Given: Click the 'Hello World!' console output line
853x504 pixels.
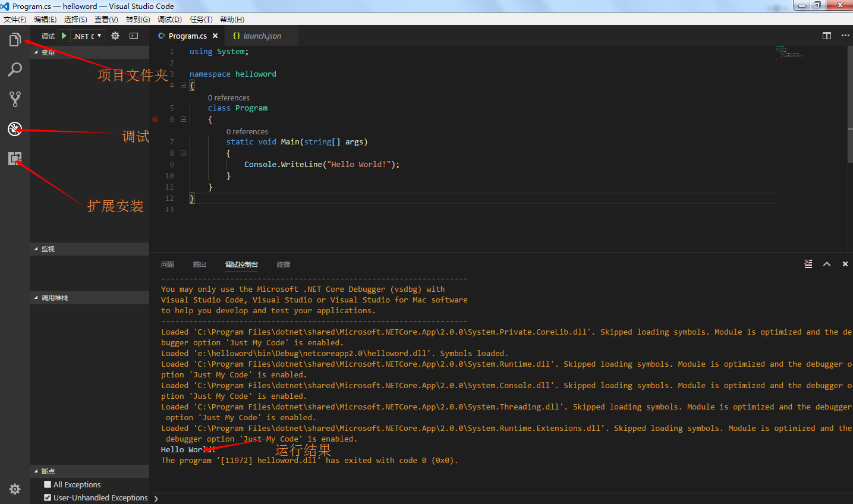Looking at the screenshot, I should coord(188,450).
